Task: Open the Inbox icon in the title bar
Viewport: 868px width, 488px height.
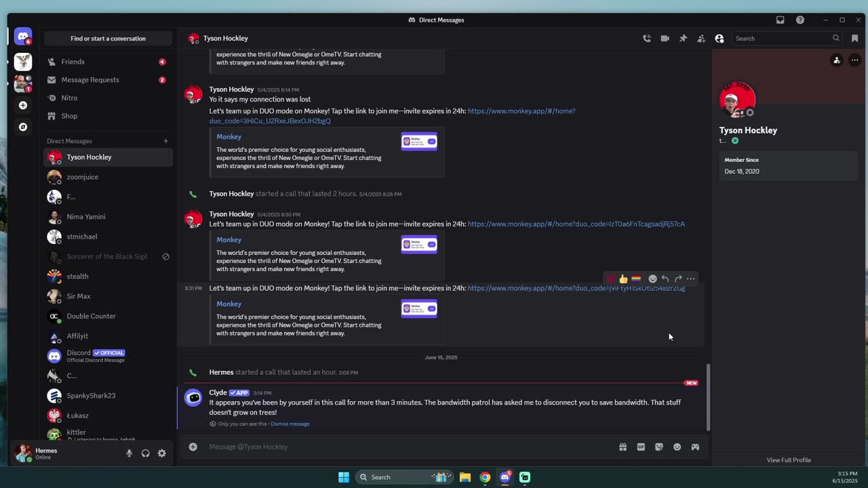Action: [x=781, y=20]
